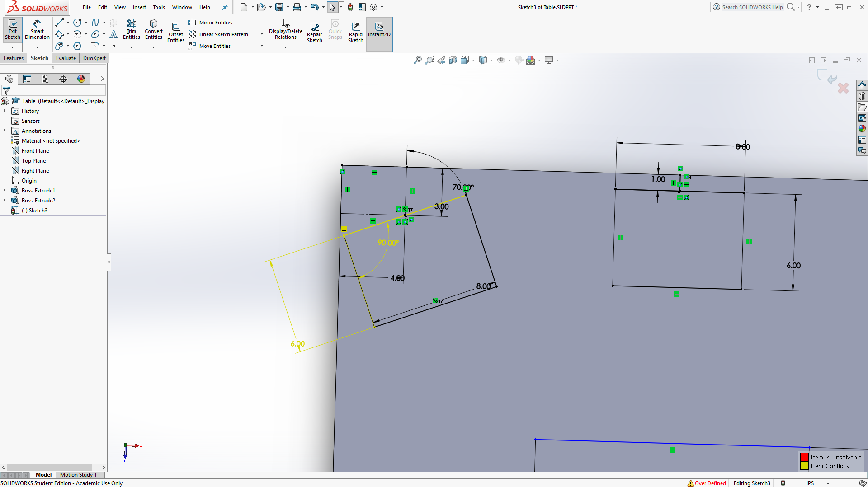
Task: Click the Repair Sketch tool
Action: pyautogui.click(x=314, y=33)
